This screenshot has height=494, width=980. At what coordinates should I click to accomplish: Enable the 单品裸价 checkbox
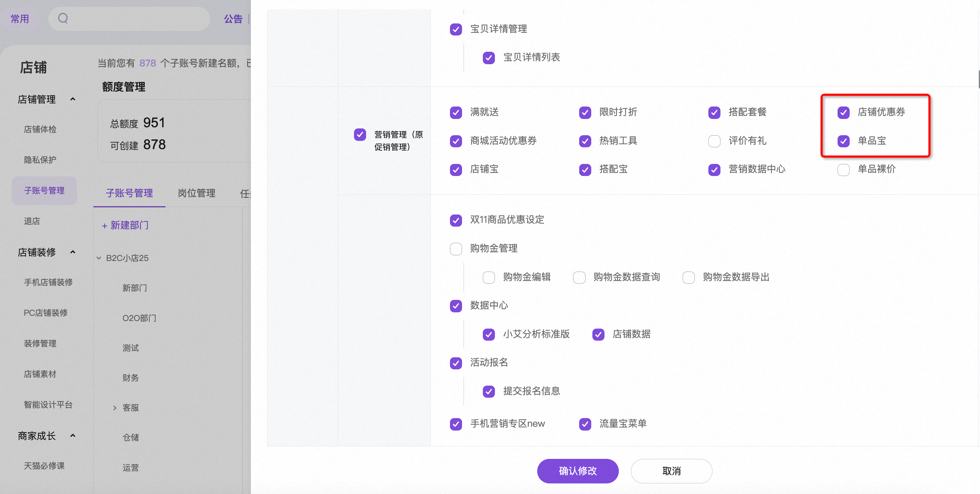[x=843, y=170]
